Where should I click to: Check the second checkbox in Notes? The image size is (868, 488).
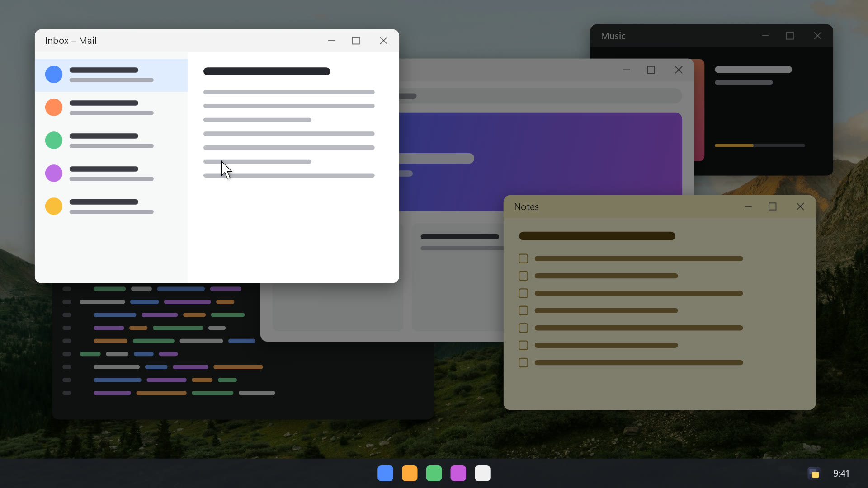point(524,276)
